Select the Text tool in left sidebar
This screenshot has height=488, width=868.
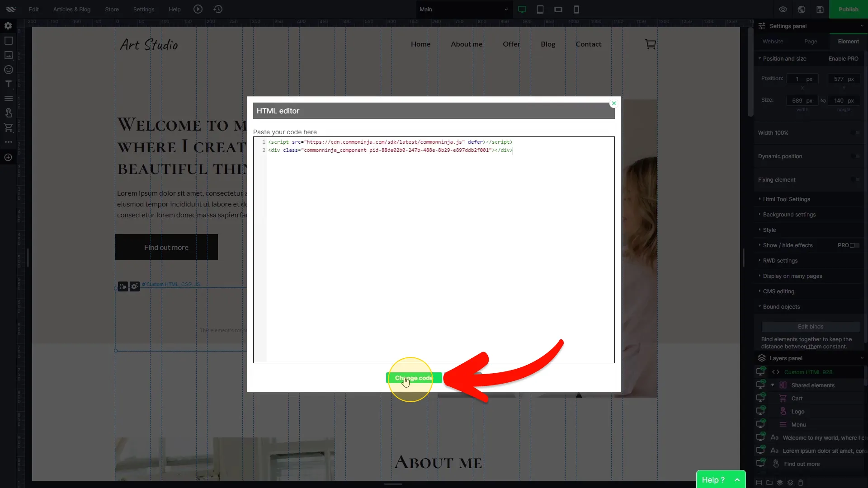[8, 84]
